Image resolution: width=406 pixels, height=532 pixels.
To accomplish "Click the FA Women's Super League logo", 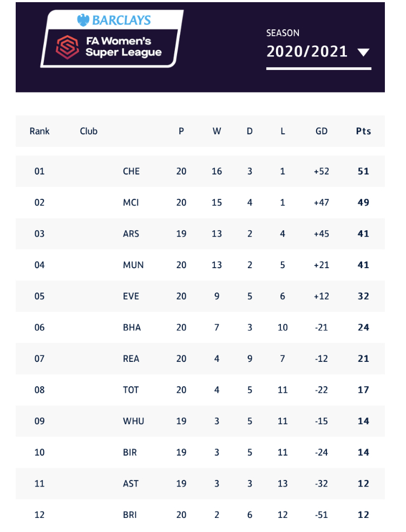I will pyautogui.click(x=111, y=47).
